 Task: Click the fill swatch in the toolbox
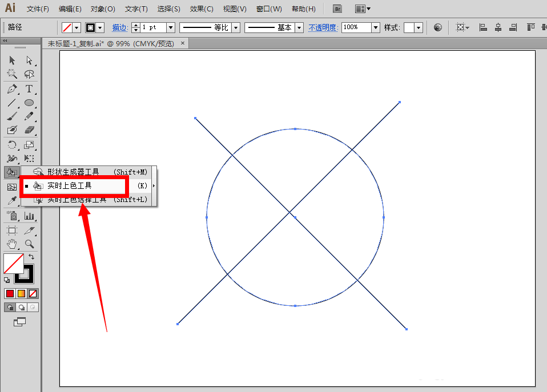coord(14,264)
